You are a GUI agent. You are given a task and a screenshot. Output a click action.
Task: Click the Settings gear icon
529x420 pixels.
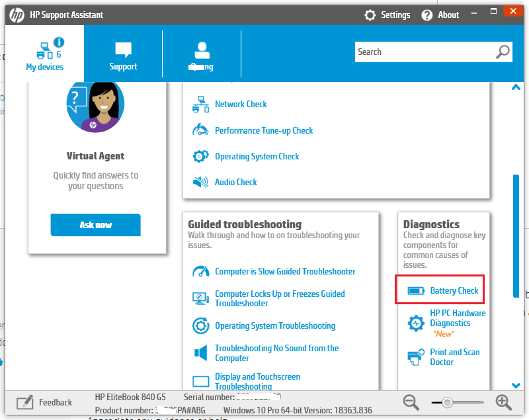370,15
